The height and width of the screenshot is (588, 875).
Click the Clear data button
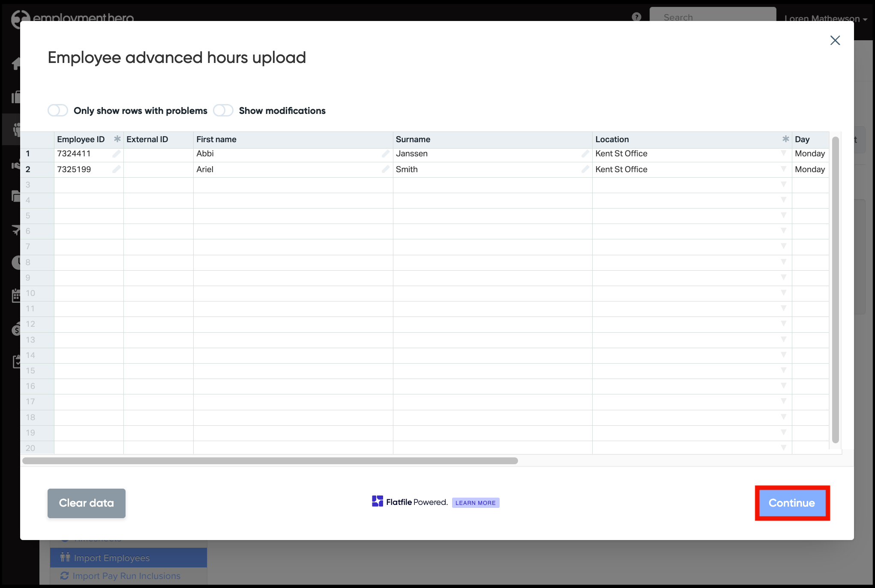pyautogui.click(x=87, y=503)
